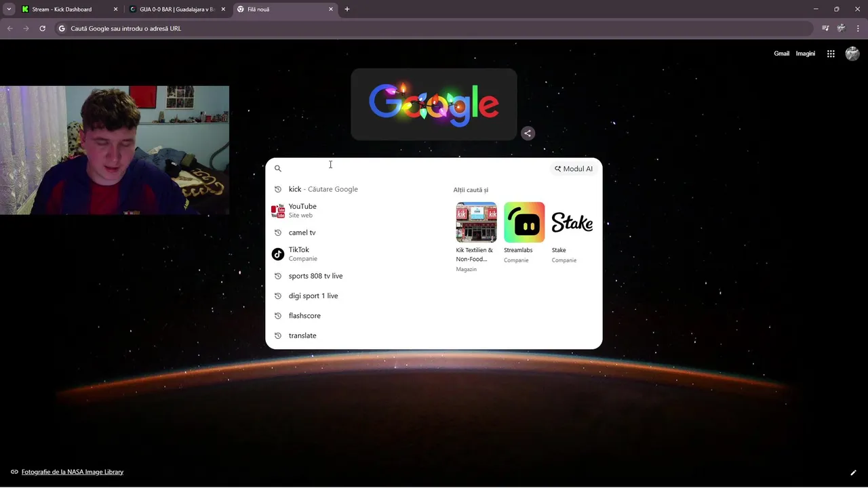868x488 pixels.
Task: Switch to GUA 0-0 BAR Guadalajara tab
Action: pyautogui.click(x=178, y=9)
